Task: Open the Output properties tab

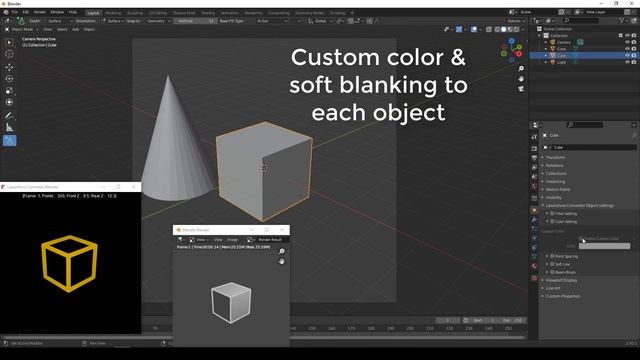Action: pos(534,158)
